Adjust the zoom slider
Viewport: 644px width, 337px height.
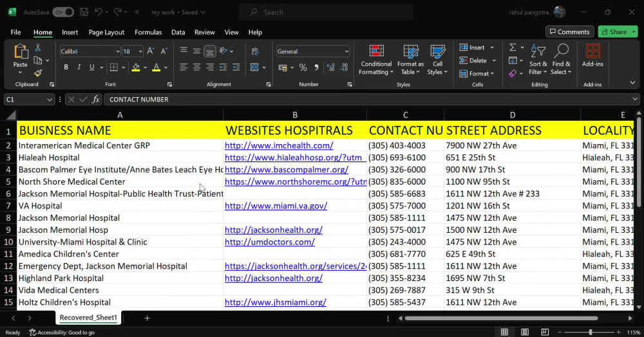(x=590, y=332)
